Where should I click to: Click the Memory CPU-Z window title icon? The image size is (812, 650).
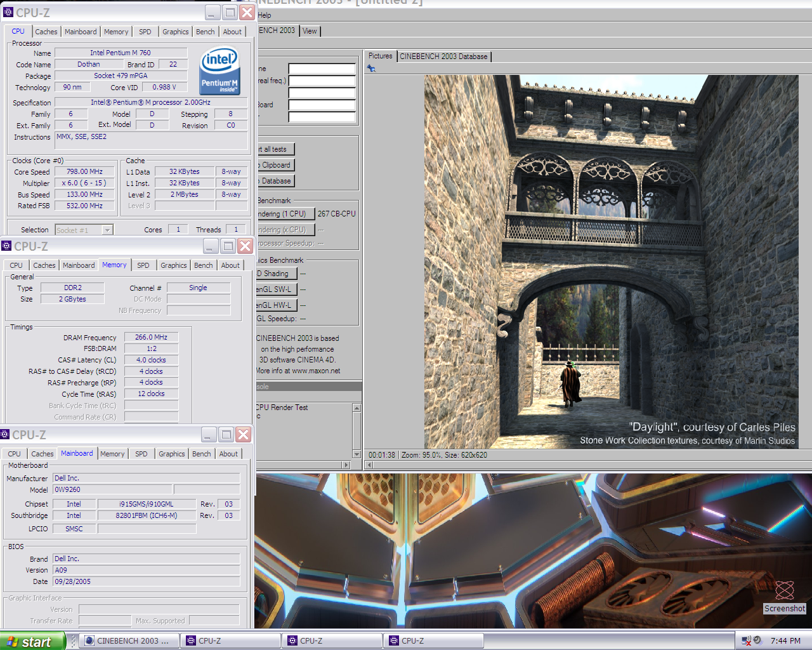click(x=6, y=246)
